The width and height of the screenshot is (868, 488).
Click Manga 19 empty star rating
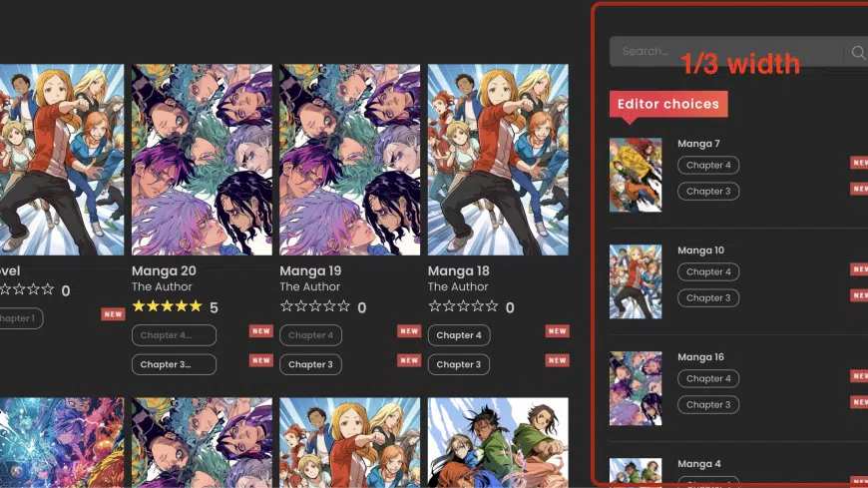tap(315, 306)
